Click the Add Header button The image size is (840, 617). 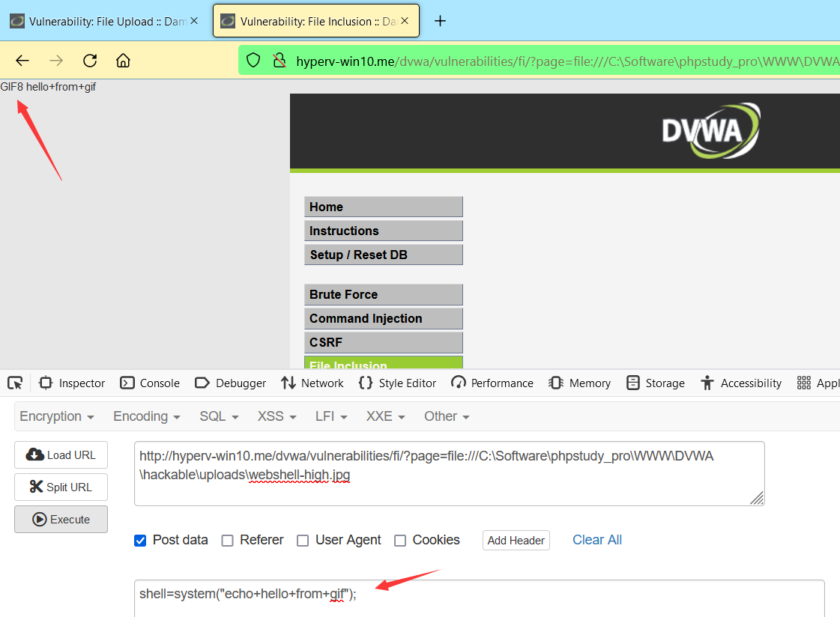click(516, 541)
